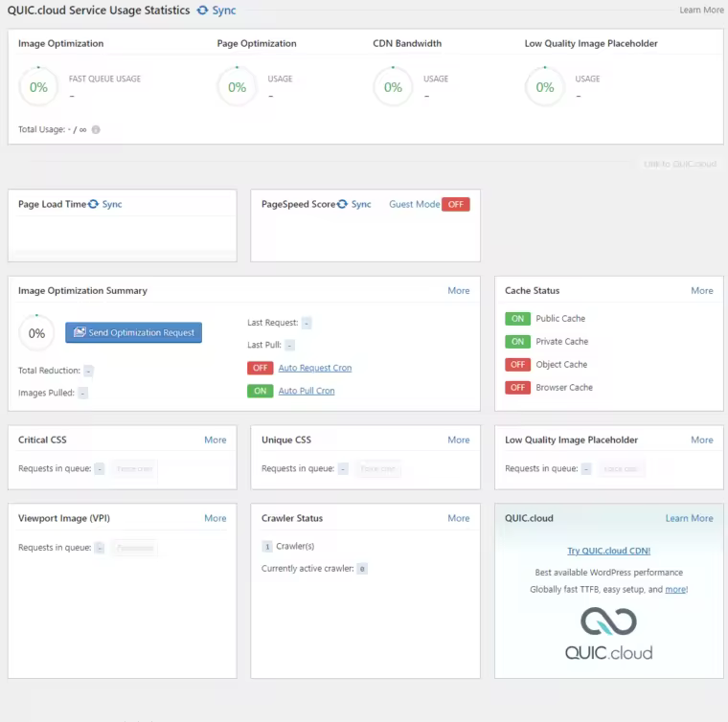
Task: Click Force cron in Critical CSS
Action: pyautogui.click(x=135, y=468)
